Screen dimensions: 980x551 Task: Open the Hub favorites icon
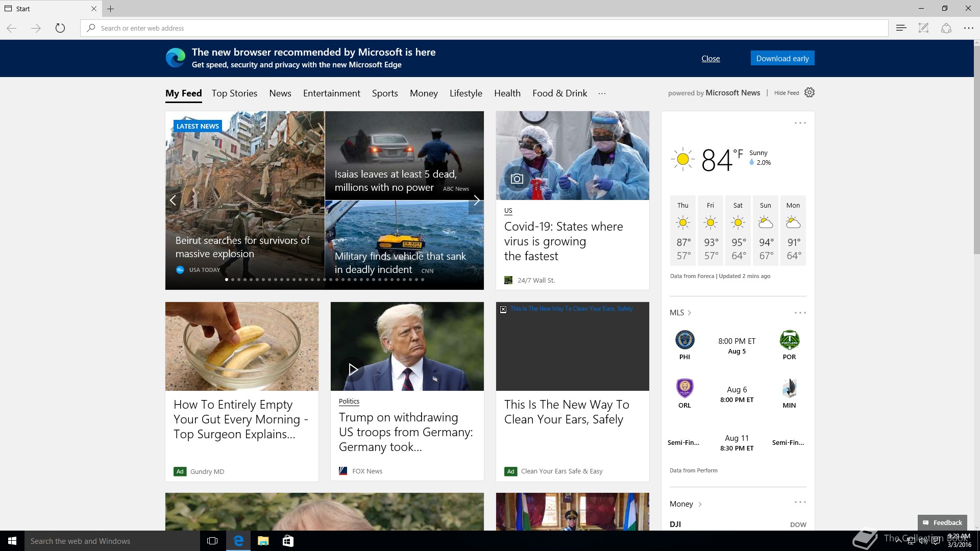901,28
